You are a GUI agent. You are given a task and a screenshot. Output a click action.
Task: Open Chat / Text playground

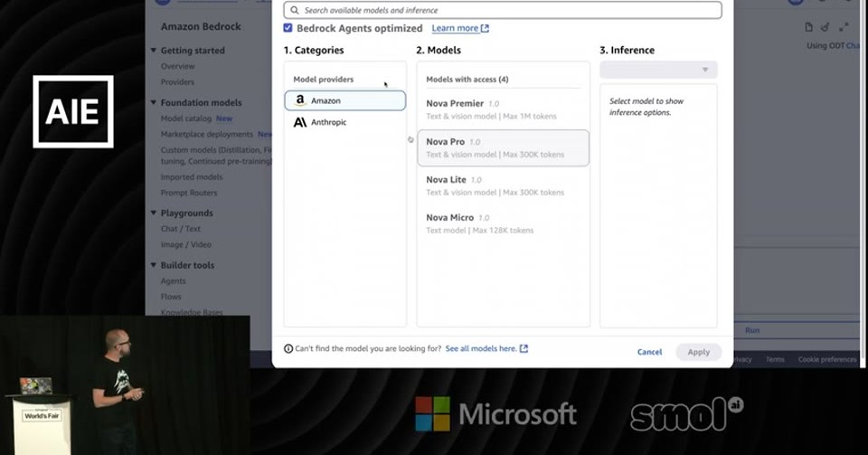tap(181, 229)
